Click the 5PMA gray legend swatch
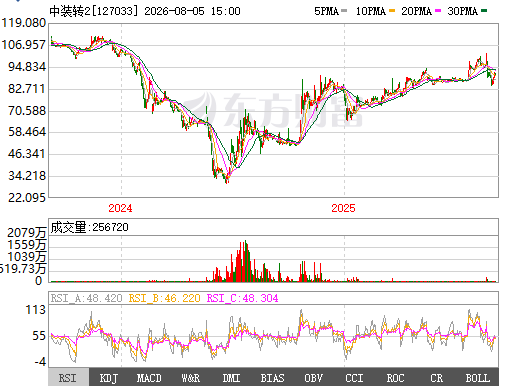 344,11
